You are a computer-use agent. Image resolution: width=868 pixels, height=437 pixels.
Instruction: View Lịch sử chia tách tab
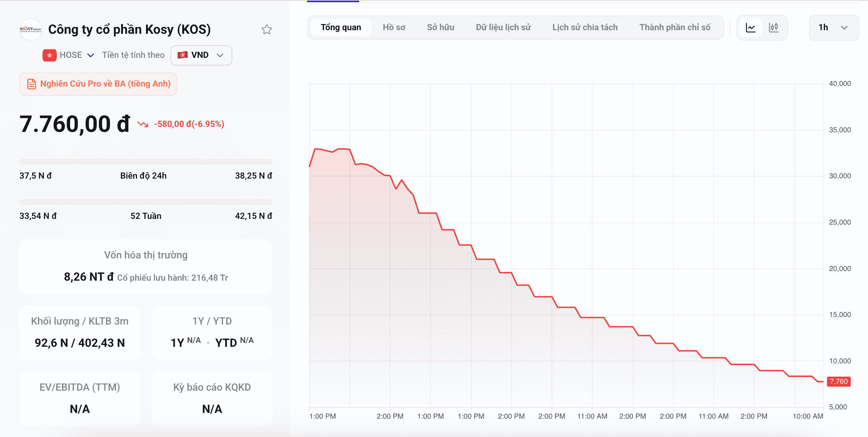(x=585, y=28)
